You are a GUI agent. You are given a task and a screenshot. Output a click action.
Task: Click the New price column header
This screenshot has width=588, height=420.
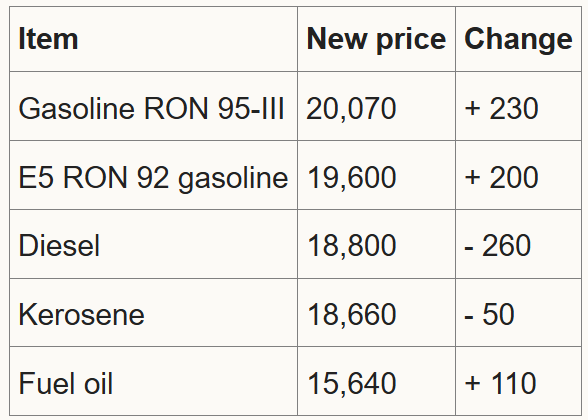coord(376,39)
